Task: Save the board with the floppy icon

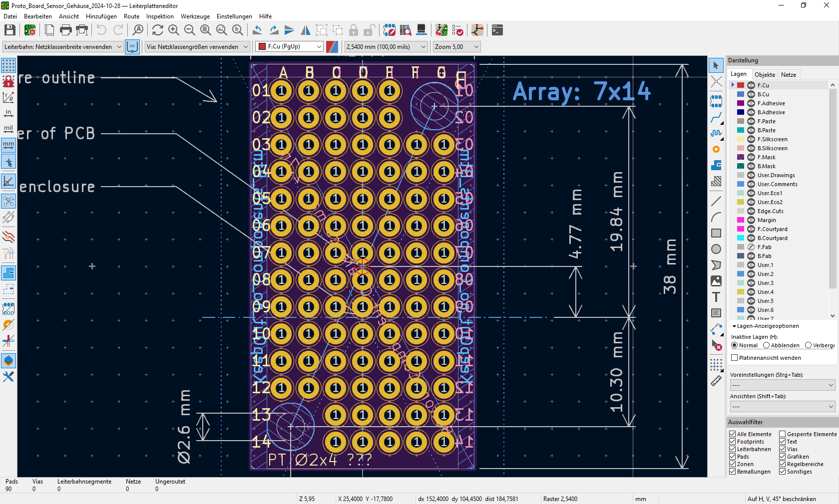Action: coord(10,30)
